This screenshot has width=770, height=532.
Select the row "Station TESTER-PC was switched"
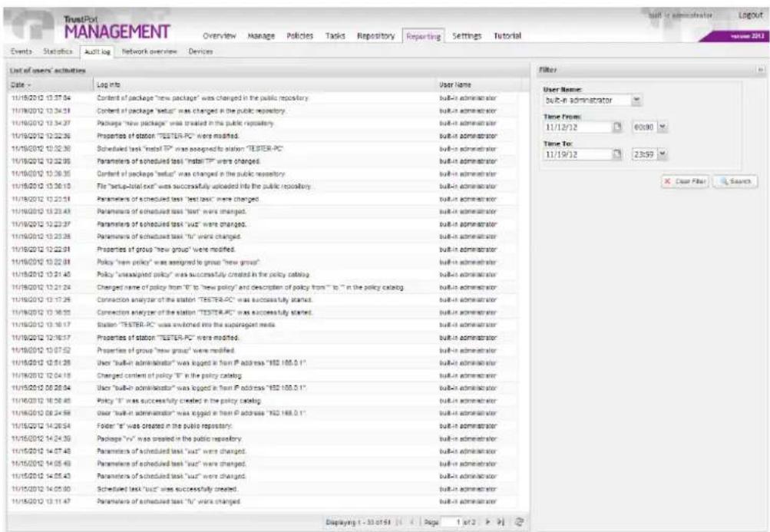[x=263, y=325]
